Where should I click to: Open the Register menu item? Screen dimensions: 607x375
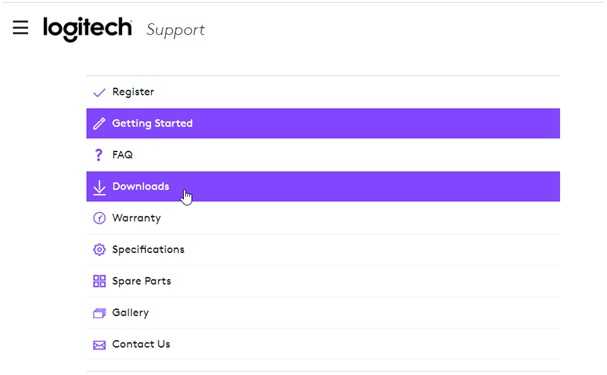323,92
